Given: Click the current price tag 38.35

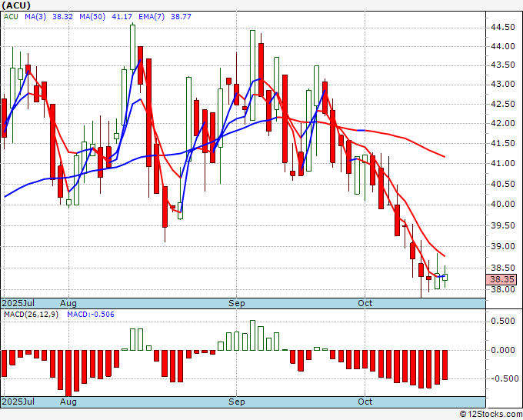Looking at the screenshot, I should point(501,279).
